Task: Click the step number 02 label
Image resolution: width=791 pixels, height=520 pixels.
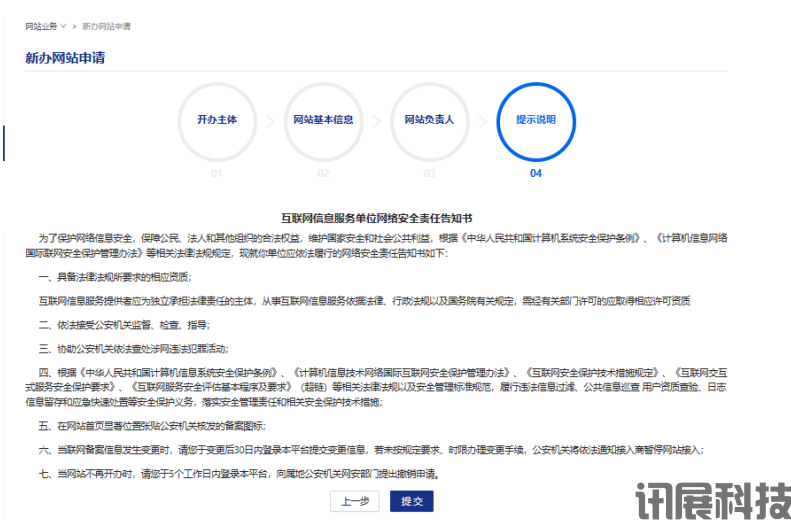Action: 323,173
